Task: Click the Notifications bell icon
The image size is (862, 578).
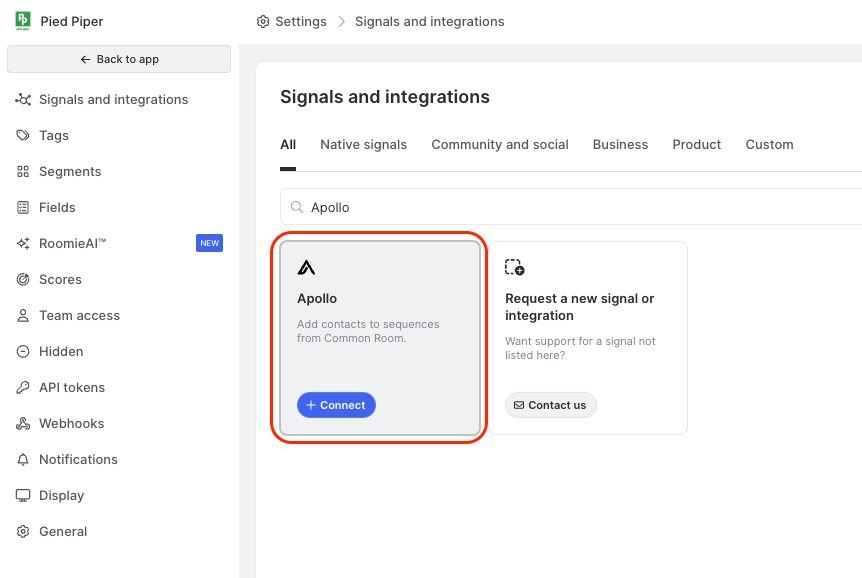Action: coord(23,460)
